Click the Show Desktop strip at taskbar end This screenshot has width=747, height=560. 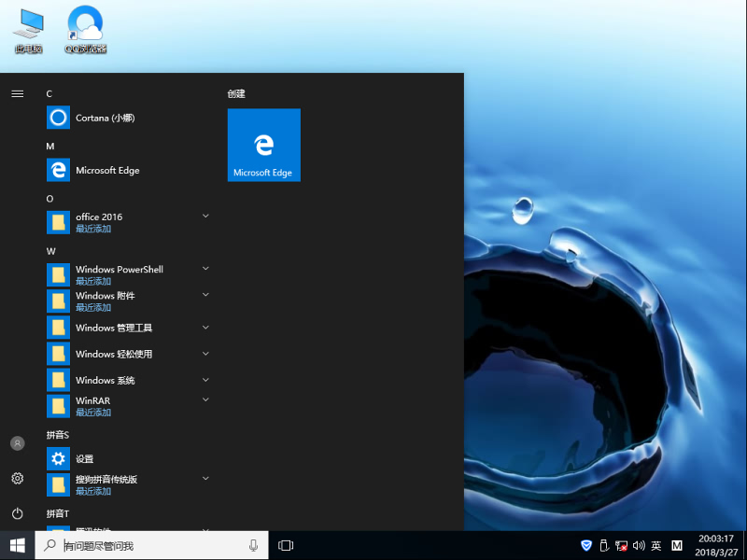coord(744,545)
